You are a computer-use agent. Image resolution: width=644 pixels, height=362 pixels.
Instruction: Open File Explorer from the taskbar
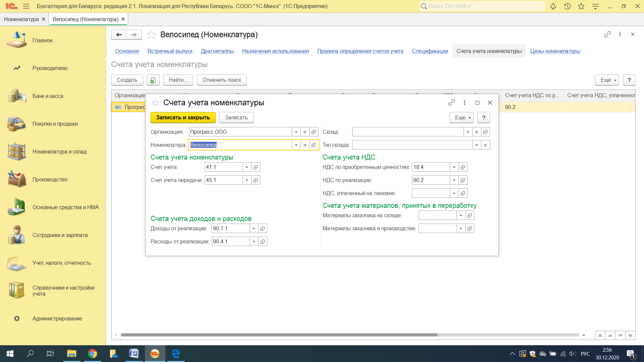pyautogui.click(x=72, y=354)
